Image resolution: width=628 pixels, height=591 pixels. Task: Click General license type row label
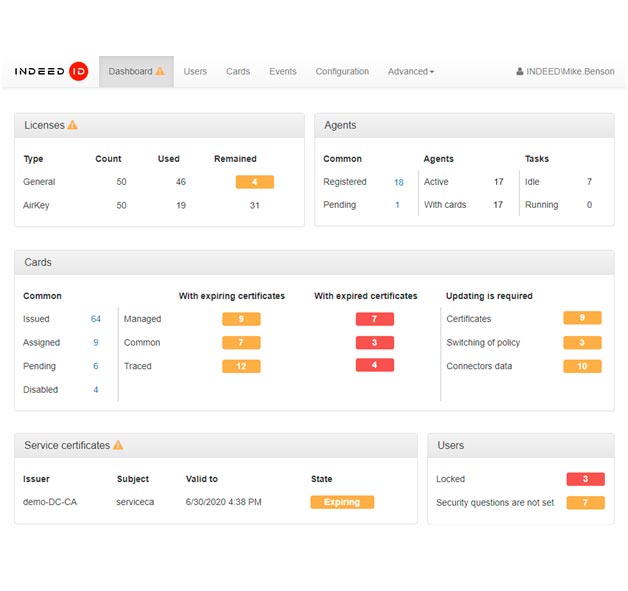click(x=39, y=182)
